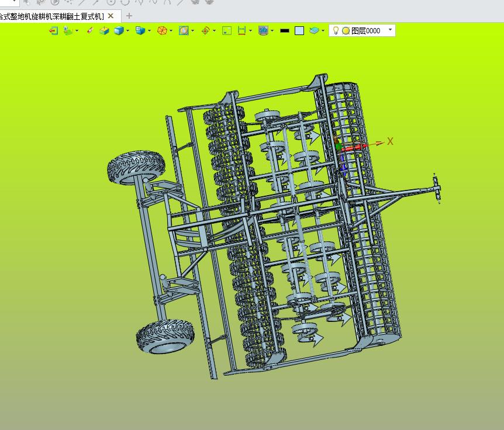Open dropdown beside dimension bracket icon
Viewport: 504px width, 430px height.
[x=250, y=31]
